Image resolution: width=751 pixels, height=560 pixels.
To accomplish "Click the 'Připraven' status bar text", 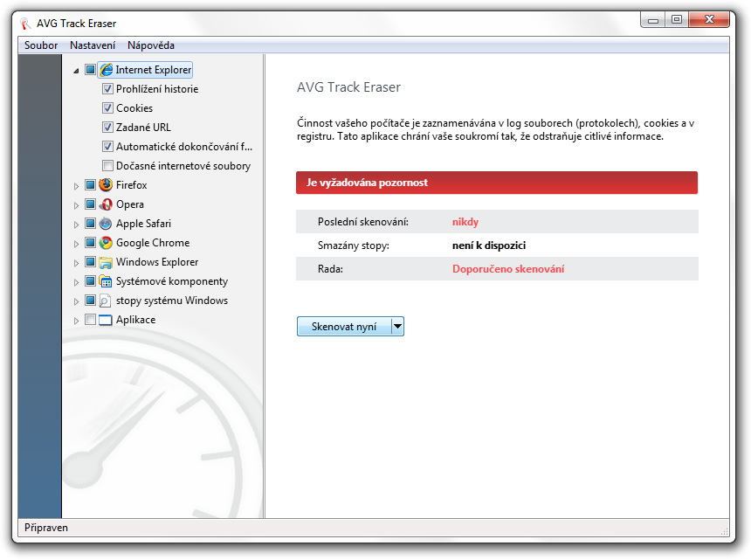I will (46, 528).
